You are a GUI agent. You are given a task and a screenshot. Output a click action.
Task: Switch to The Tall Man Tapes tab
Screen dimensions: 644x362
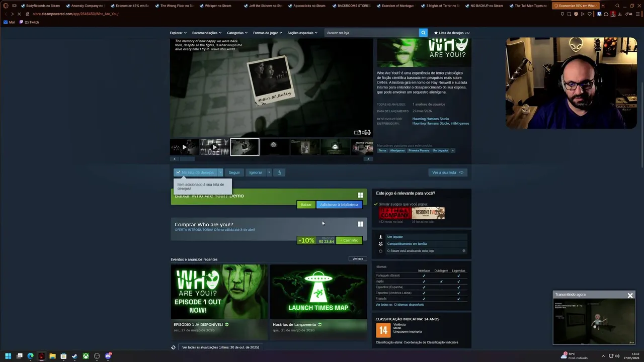[x=529, y=6]
